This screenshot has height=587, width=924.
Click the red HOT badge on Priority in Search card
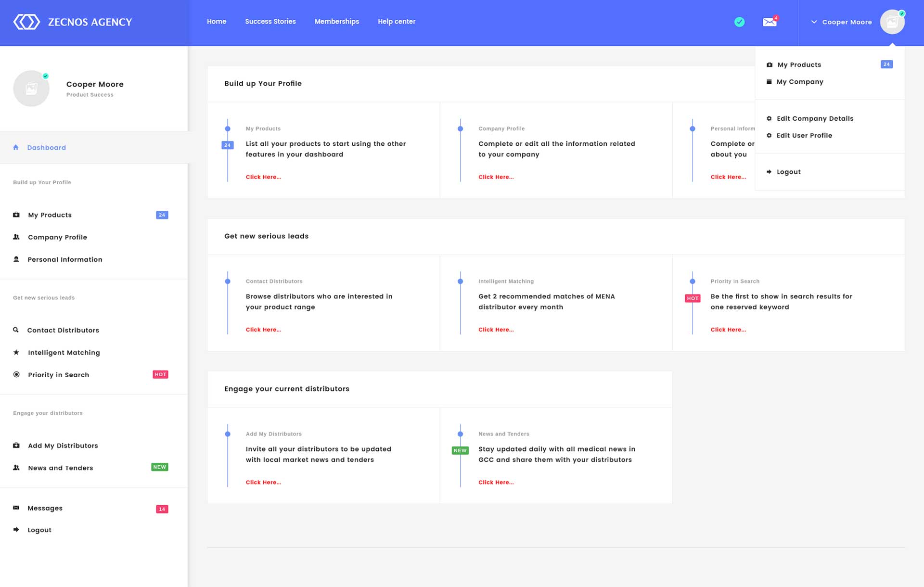(692, 298)
